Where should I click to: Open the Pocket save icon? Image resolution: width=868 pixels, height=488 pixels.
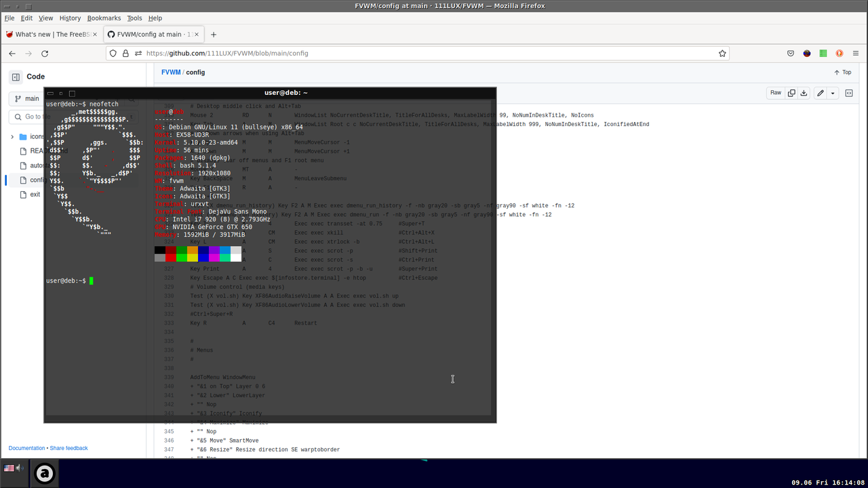pyautogui.click(x=791, y=54)
